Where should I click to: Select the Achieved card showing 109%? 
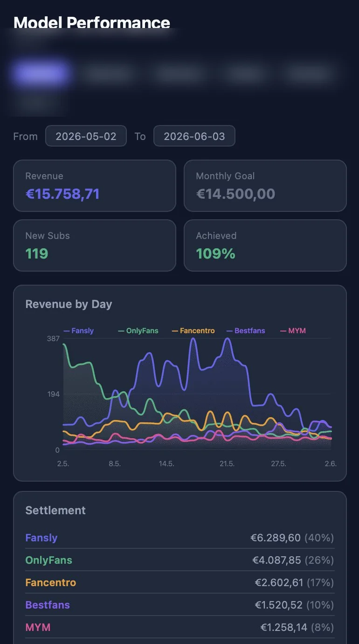(x=265, y=245)
